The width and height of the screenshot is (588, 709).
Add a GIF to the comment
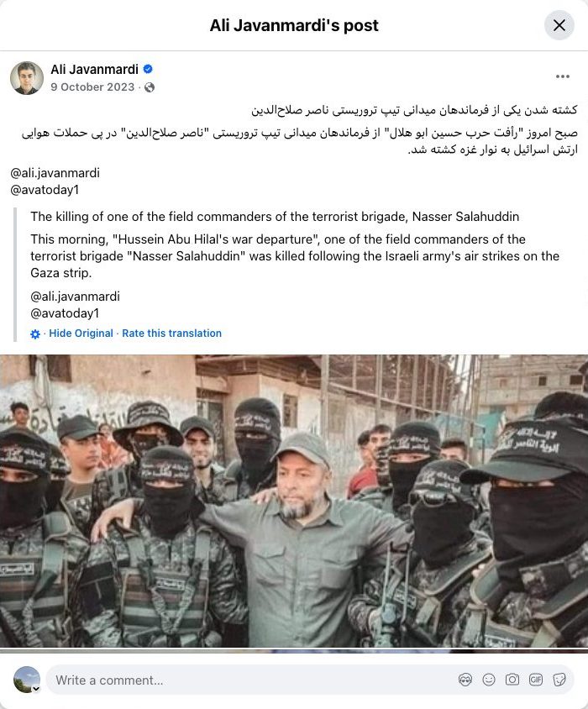point(536,679)
